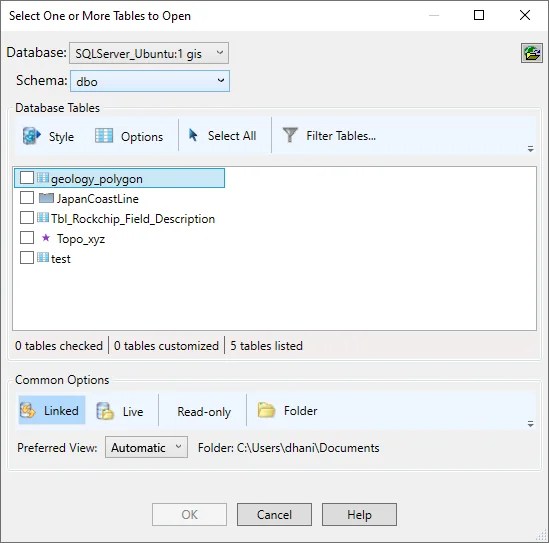Image resolution: width=549 pixels, height=543 pixels.
Task: Click the geology_polygon table icon
Action: click(43, 178)
